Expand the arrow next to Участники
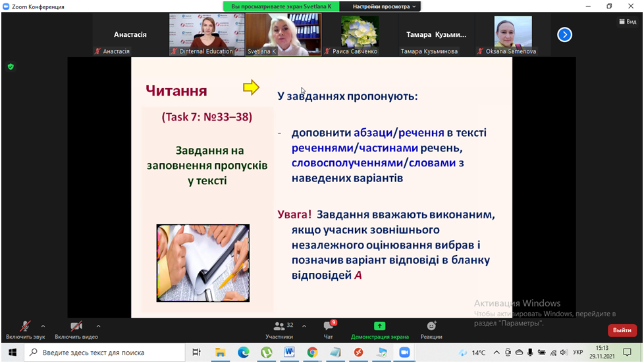This screenshot has width=644, height=363. click(x=304, y=326)
